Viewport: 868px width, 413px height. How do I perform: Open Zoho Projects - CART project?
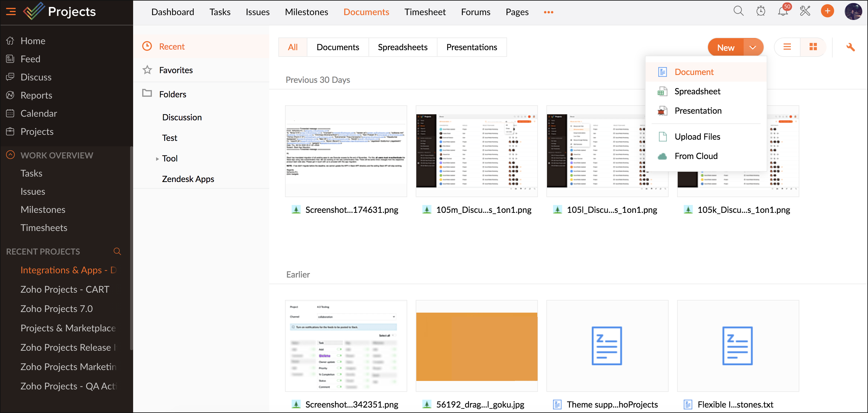[65, 289]
